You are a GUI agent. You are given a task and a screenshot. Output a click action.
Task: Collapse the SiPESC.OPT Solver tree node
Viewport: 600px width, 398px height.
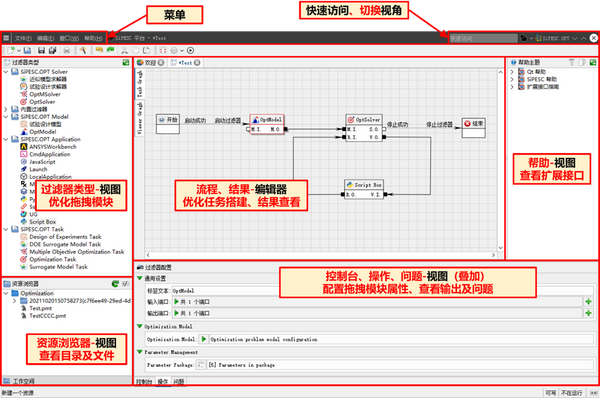(6, 72)
